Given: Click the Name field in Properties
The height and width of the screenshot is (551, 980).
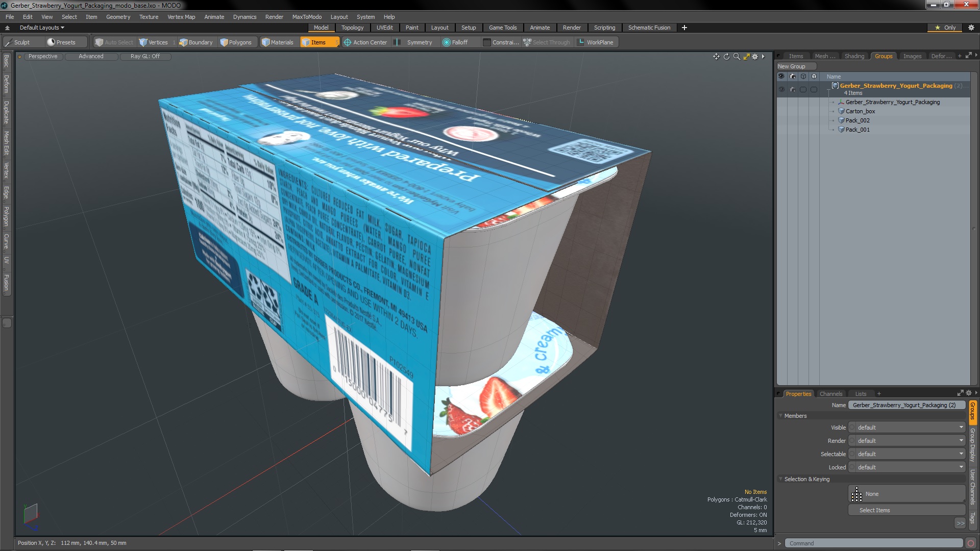Looking at the screenshot, I should (x=906, y=405).
